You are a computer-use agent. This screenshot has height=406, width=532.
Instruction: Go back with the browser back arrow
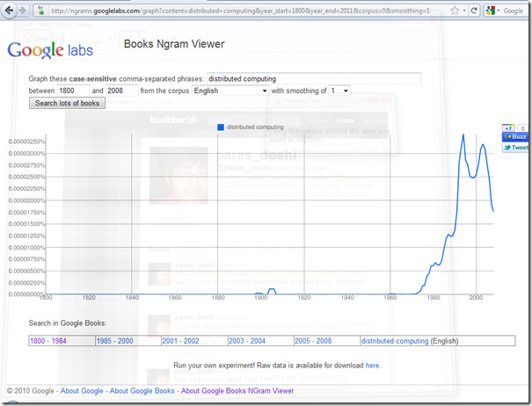pos(9,11)
